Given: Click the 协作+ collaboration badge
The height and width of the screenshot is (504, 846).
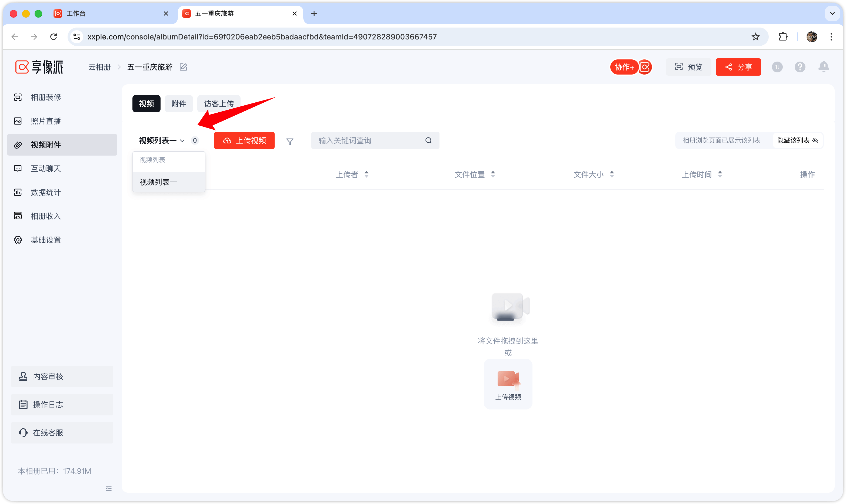Looking at the screenshot, I should (x=624, y=67).
